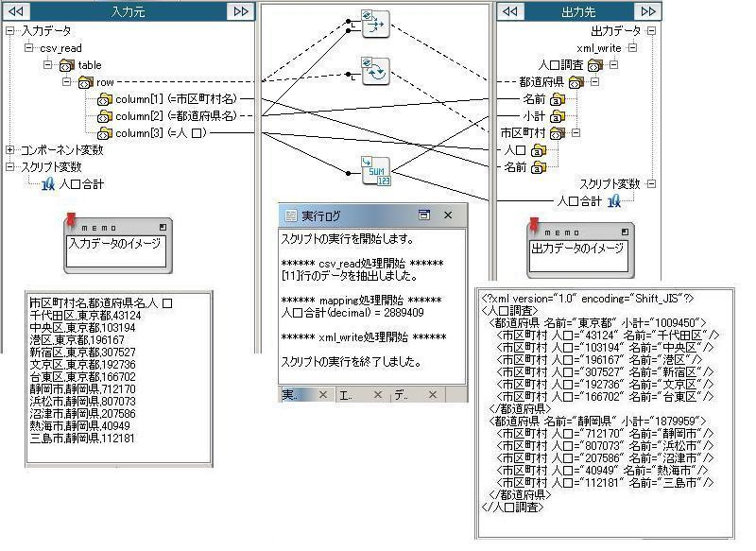The height and width of the screenshot is (551, 756).
Task: Minimize the 出力データのイメージ memo
Action: [x=625, y=232]
